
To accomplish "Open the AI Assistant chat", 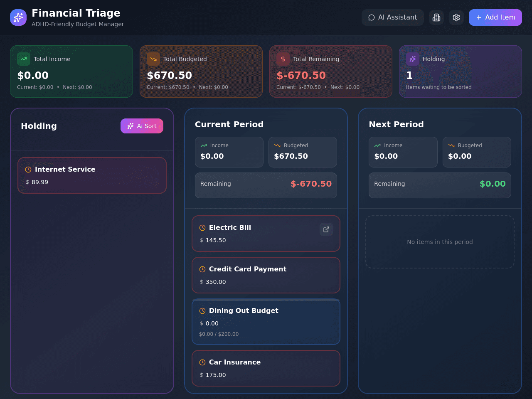I will [392, 17].
